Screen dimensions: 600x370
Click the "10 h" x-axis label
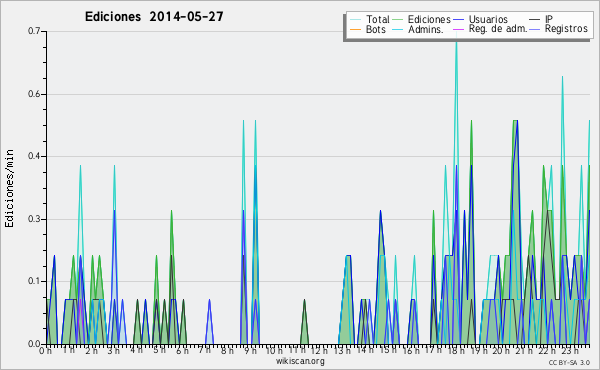(274, 351)
